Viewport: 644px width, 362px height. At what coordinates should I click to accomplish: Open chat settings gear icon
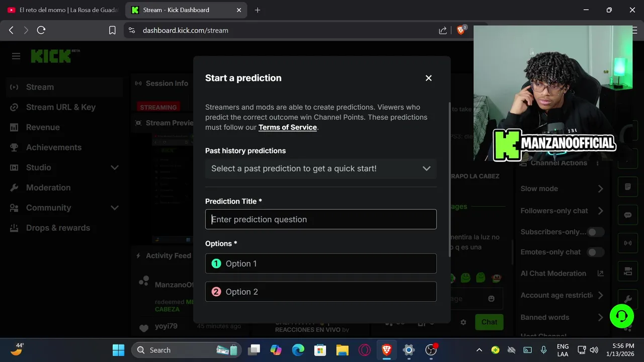click(x=463, y=322)
